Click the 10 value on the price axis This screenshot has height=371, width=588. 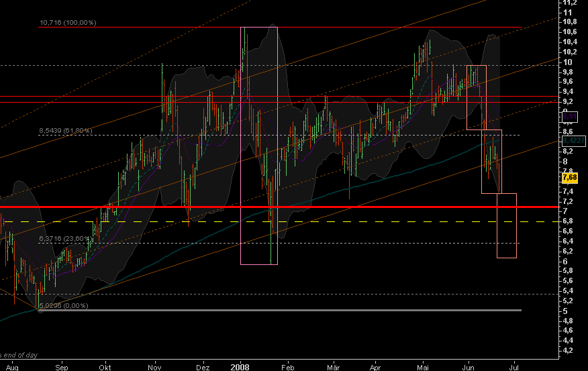click(567, 62)
